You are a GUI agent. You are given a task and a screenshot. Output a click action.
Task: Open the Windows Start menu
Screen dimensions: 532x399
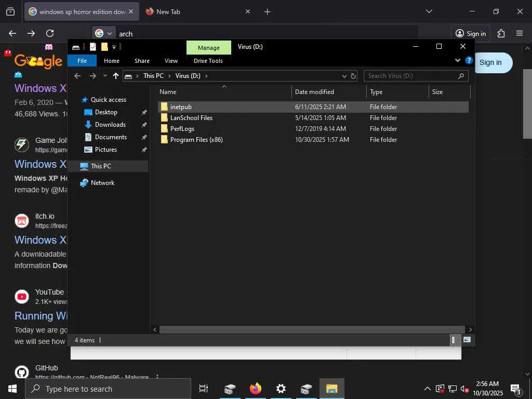[12, 389]
